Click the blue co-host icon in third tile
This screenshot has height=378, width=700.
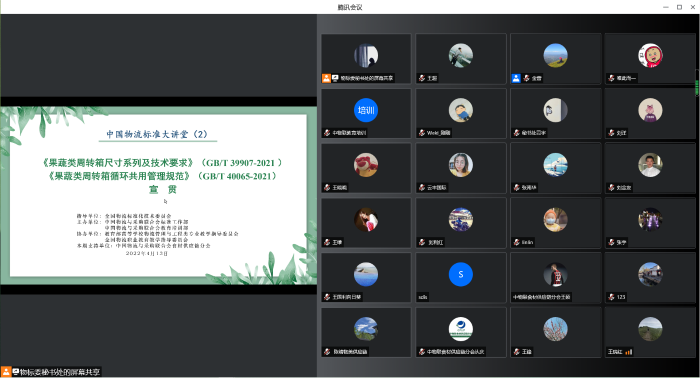click(516, 78)
